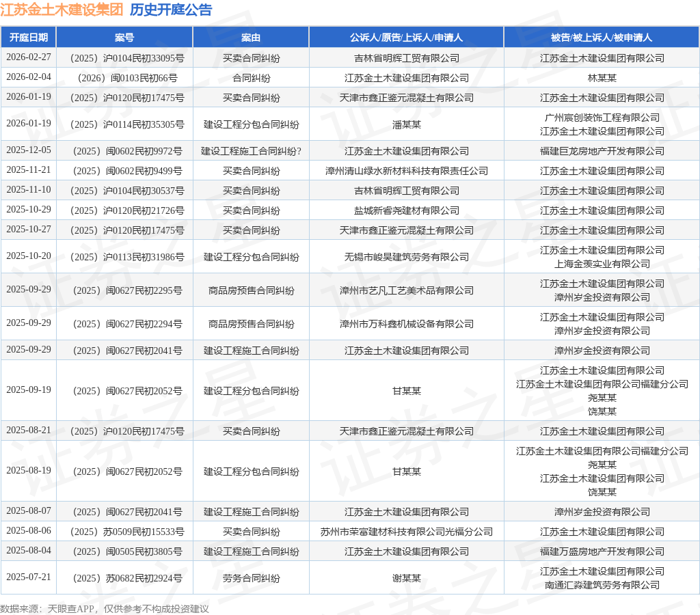The height and width of the screenshot is (615, 700).
Task: Click date cell 2025-08-19
Action: [x=29, y=470]
